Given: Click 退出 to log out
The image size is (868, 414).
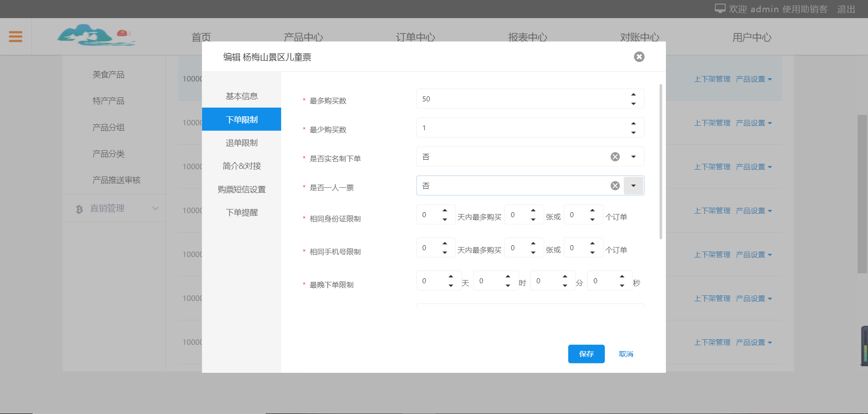Looking at the screenshot, I should click(x=846, y=9).
